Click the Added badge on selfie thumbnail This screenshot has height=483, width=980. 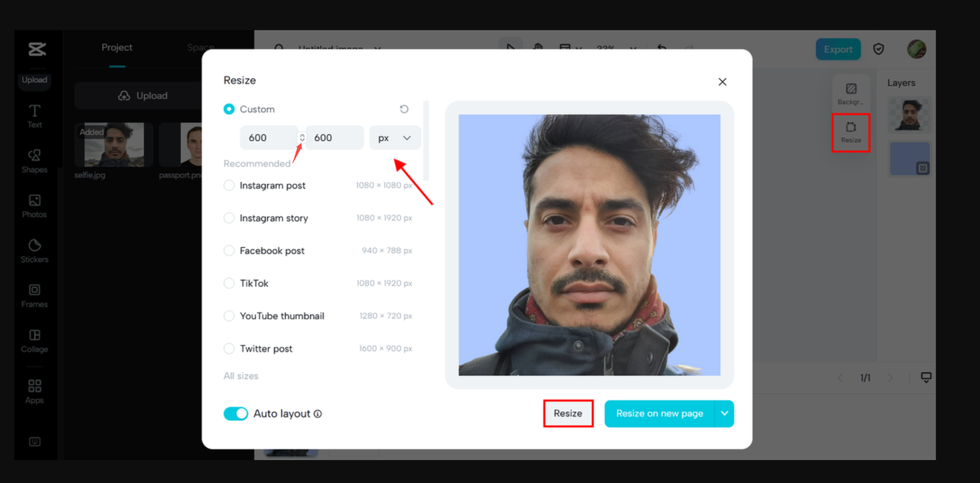point(92,132)
